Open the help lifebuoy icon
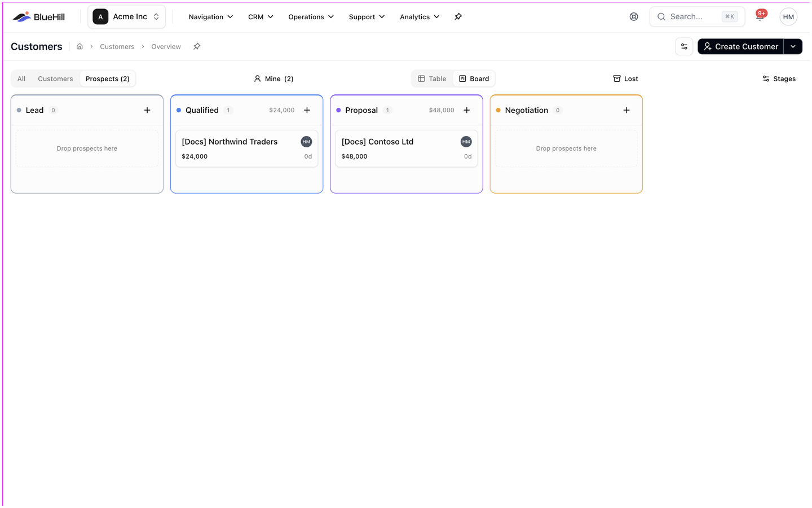The height and width of the screenshot is (508, 812). click(634, 17)
